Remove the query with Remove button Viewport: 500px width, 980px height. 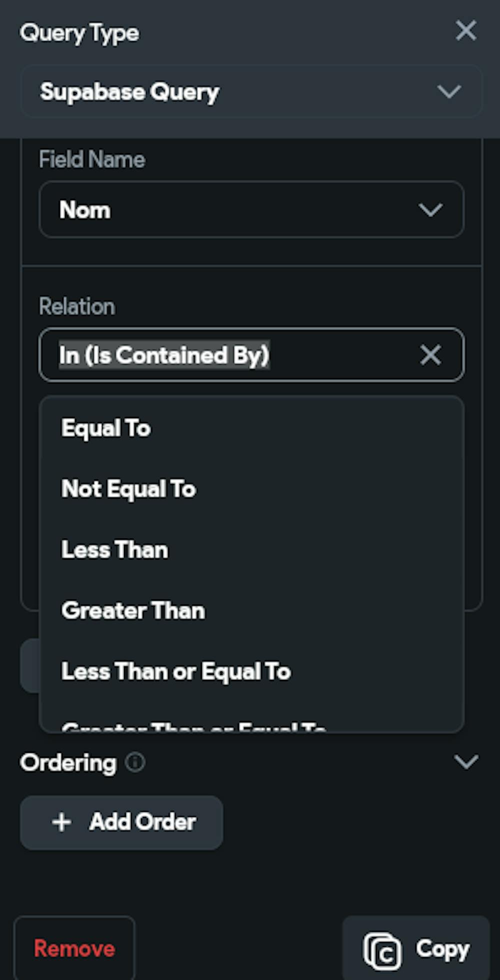[74, 948]
